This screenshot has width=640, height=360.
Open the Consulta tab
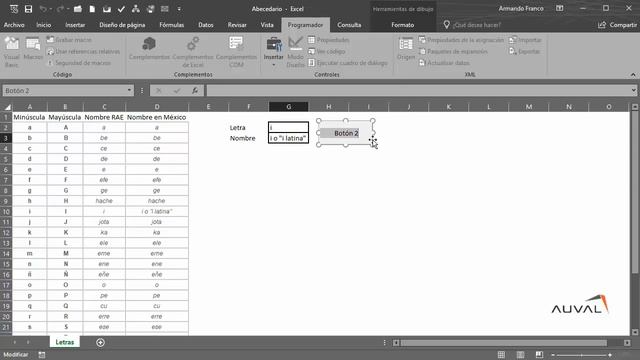[349, 25]
